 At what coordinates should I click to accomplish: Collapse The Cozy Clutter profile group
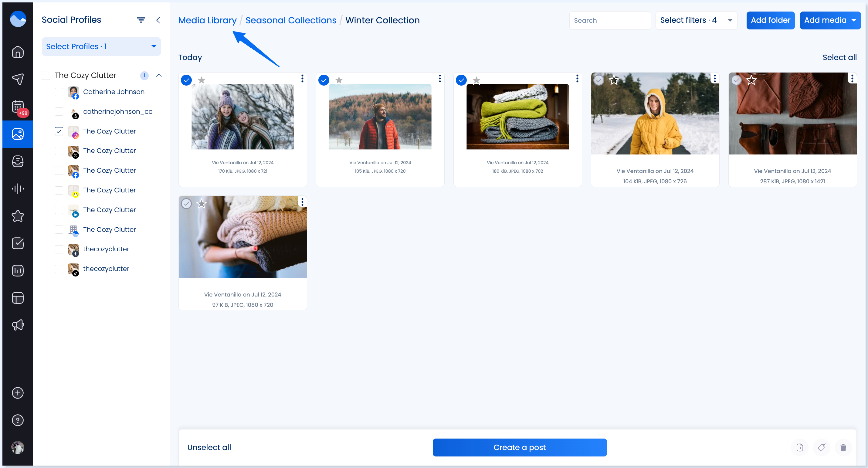click(159, 76)
